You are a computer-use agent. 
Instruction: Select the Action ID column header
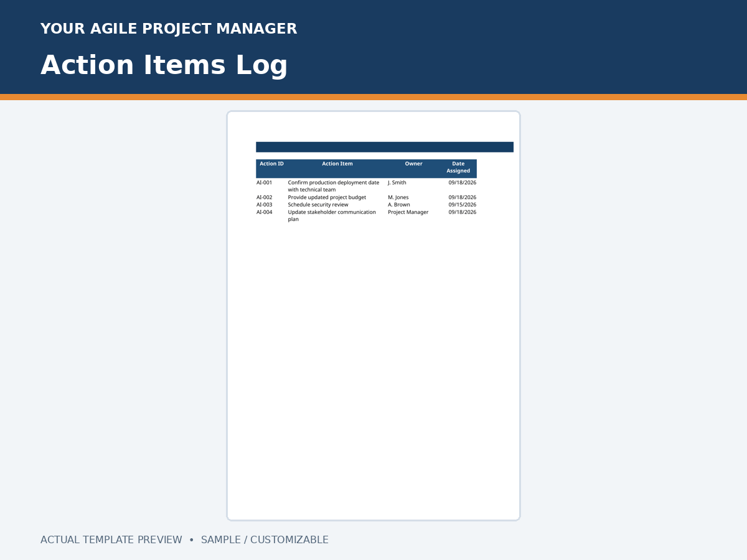click(271, 164)
